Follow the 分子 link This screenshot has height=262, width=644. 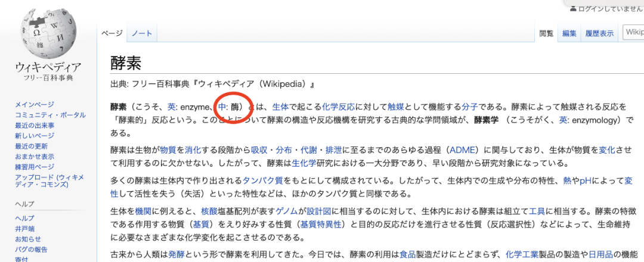pos(469,107)
